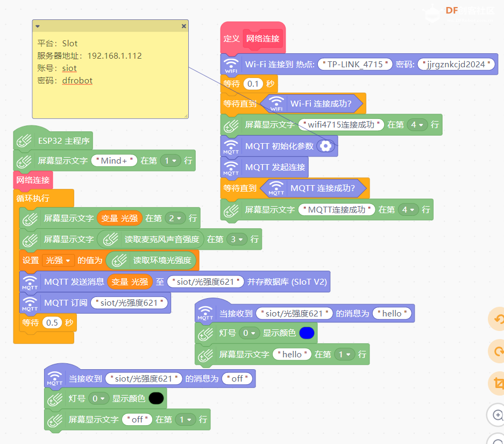Pick the blue color swatch of LED block
Screen dimensions: 504x444
tap(307, 333)
